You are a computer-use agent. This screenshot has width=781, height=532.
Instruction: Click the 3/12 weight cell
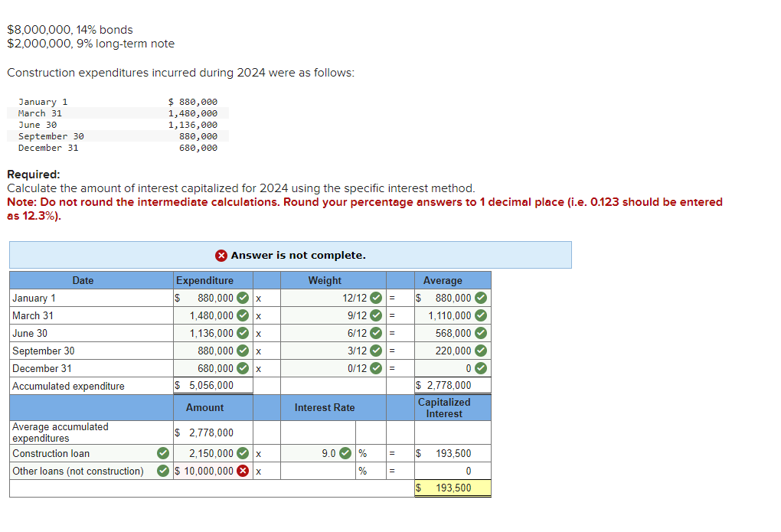(x=333, y=351)
